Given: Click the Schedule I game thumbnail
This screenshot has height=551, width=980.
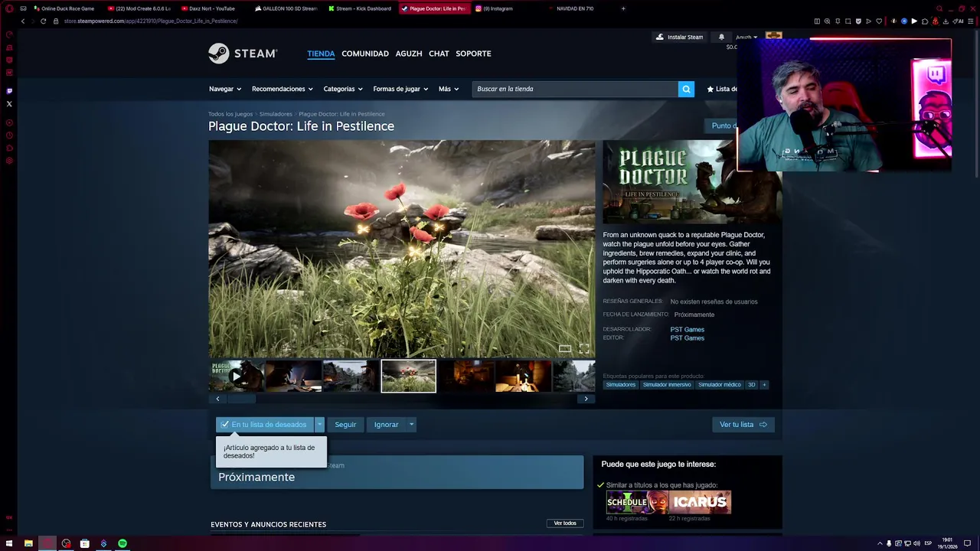Looking at the screenshot, I should tap(638, 502).
